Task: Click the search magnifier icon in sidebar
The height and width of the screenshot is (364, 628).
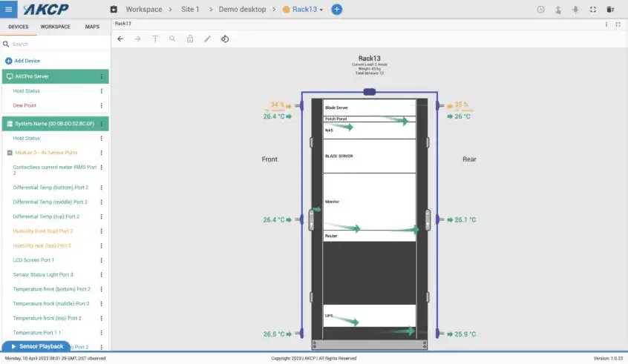Action: [x=6, y=44]
